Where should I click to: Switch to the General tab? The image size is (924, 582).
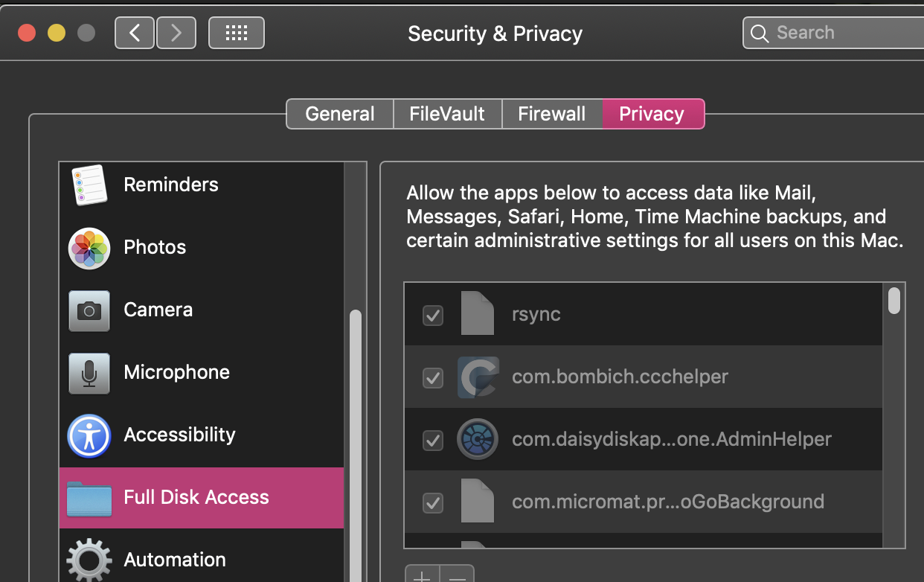coord(340,114)
